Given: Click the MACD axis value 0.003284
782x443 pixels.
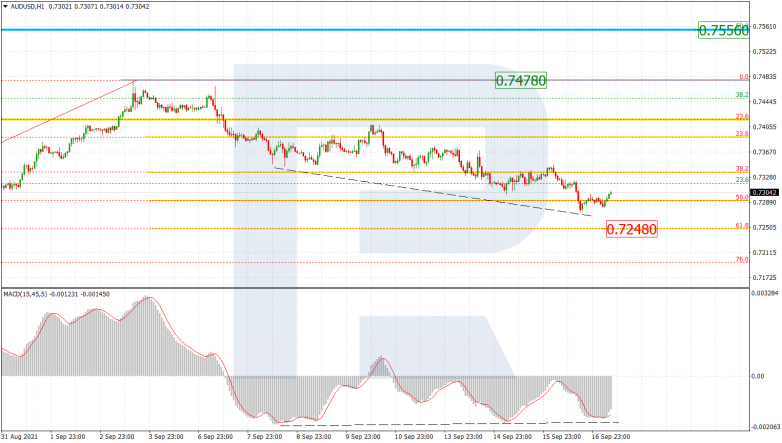Looking at the screenshot, I should click(766, 293).
